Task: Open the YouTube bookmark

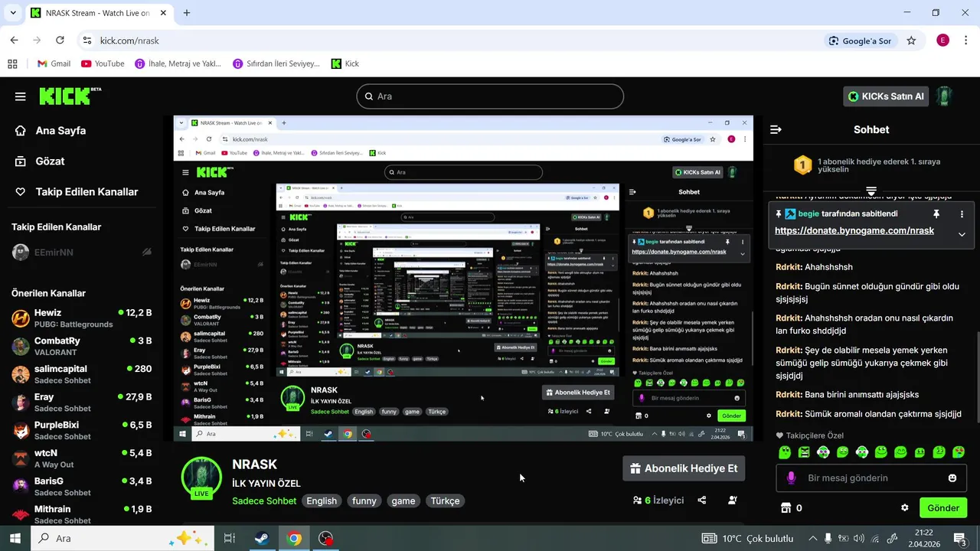Action: [x=103, y=64]
